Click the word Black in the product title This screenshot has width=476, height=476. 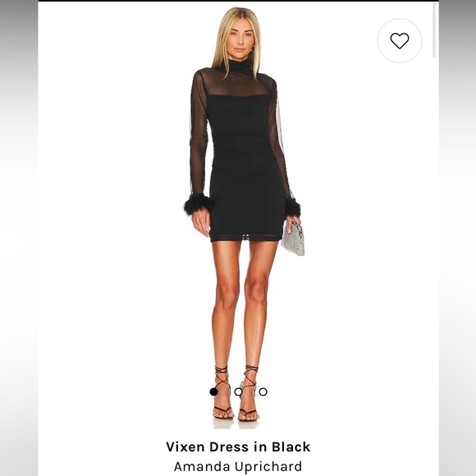pyautogui.click(x=291, y=446)
